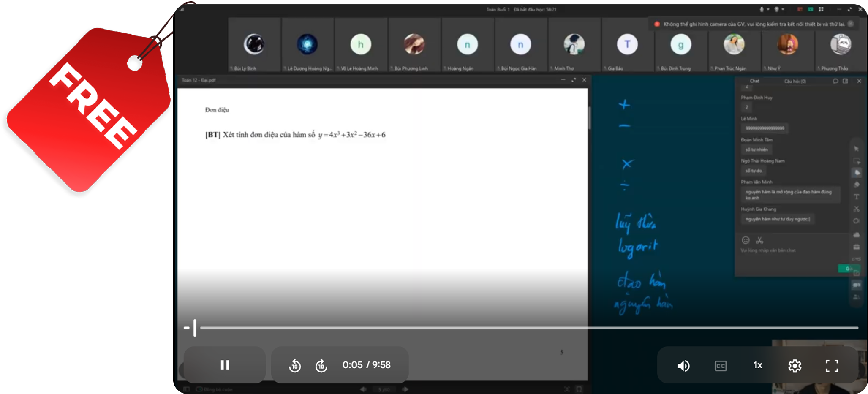The height and width of the screenshot is (394, 868).
Task: Open the 1x playback speed menu
Action: coord(758,365)
